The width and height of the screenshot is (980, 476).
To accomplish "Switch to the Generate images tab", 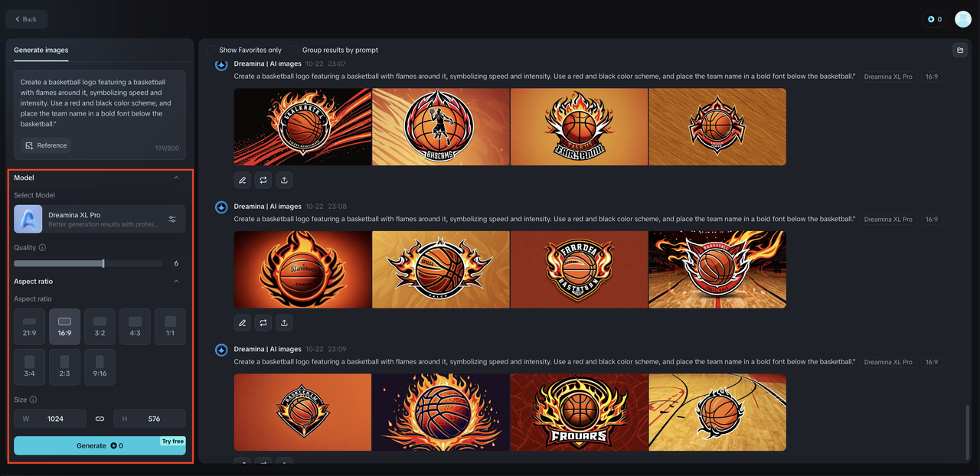I will (41, 51).
